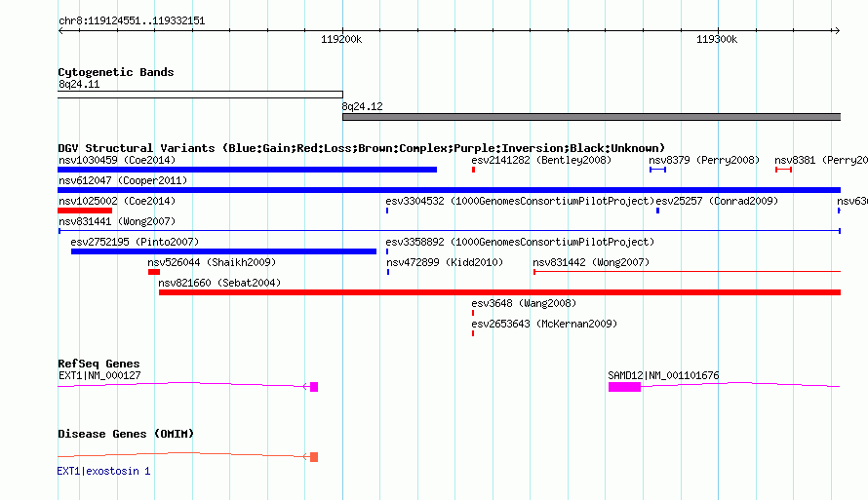The image size is (868, 500).
Task: Click the nsv821660 (Sebat2004) label text
Action: click(219, 284)
